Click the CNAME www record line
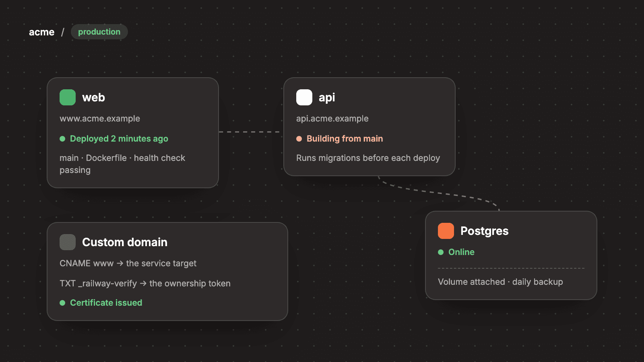This screenshot has width=644, height=362. (128, 263)
